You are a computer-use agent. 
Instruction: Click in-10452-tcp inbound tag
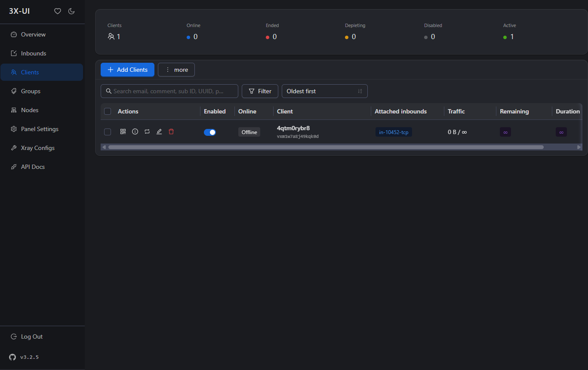(394, 132)
